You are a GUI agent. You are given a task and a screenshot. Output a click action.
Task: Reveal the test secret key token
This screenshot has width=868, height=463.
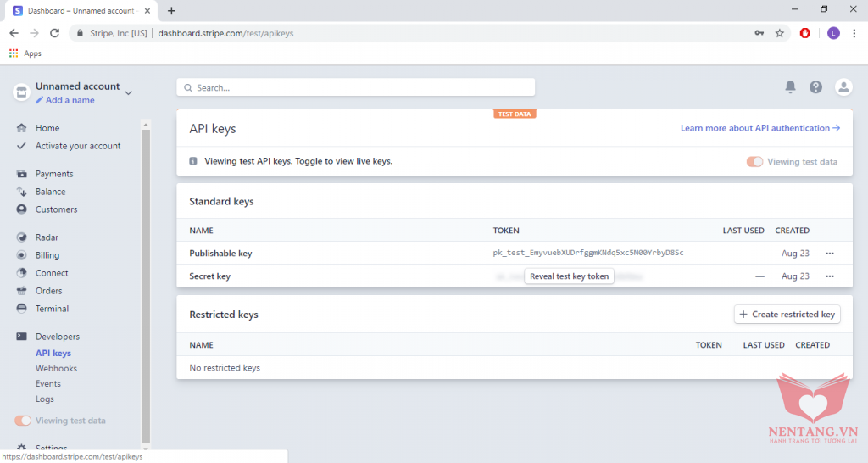coord(569,276)
